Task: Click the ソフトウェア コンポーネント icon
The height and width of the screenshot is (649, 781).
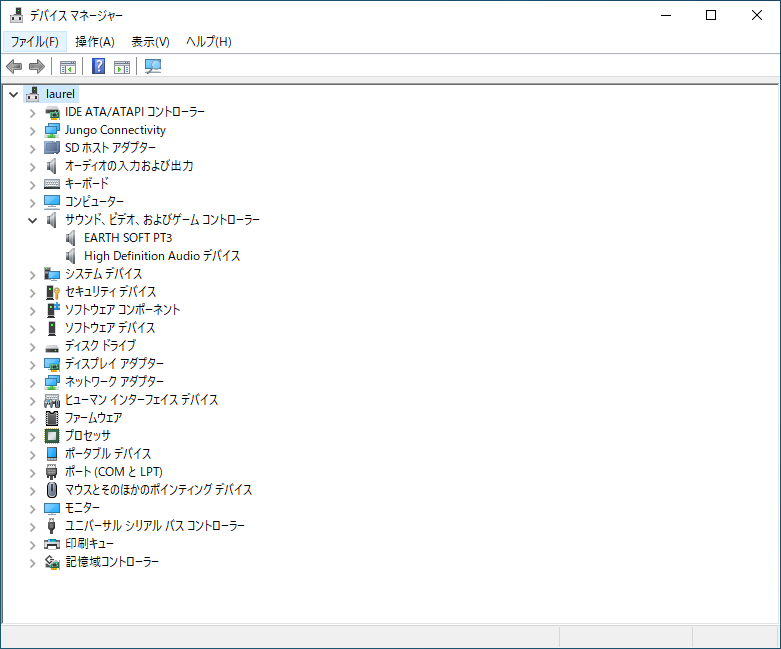Action: 52,310
